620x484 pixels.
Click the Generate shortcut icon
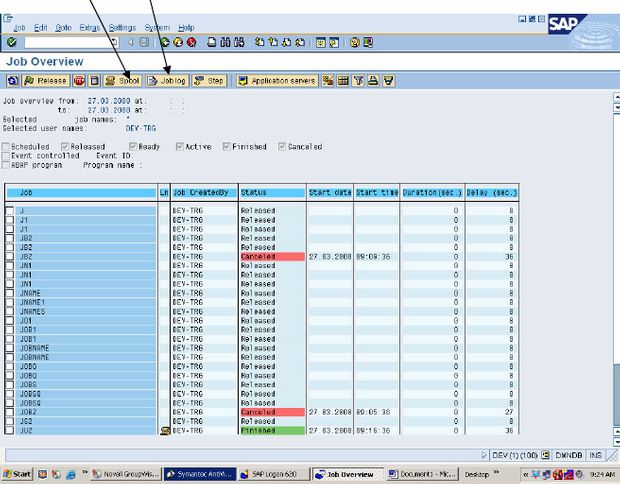334,42
